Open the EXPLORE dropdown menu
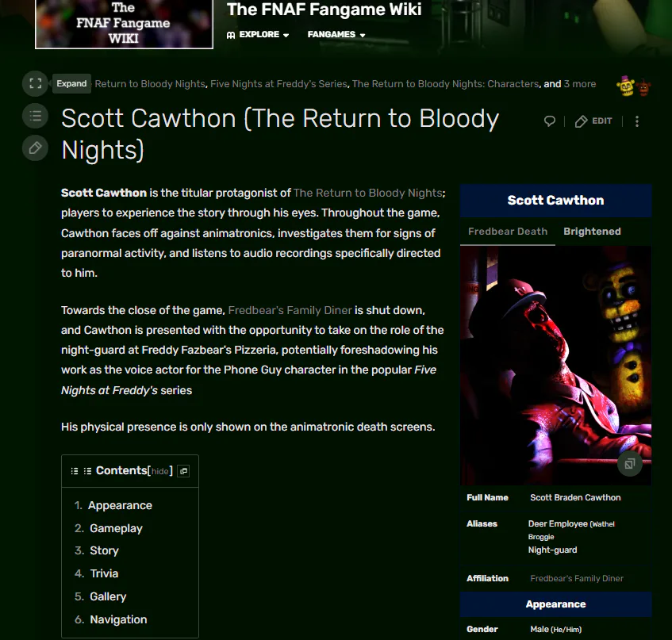The width and height of the screenshot is (672, 640). (258, 35)
